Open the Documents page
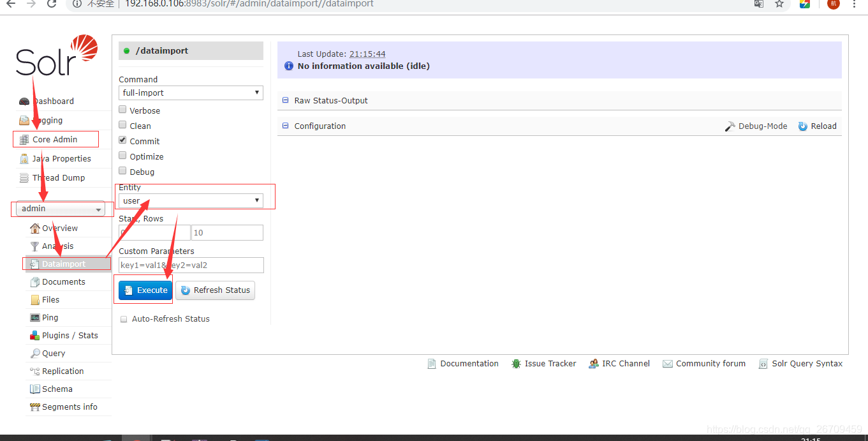Screen dimensions: 868x441 64,281
